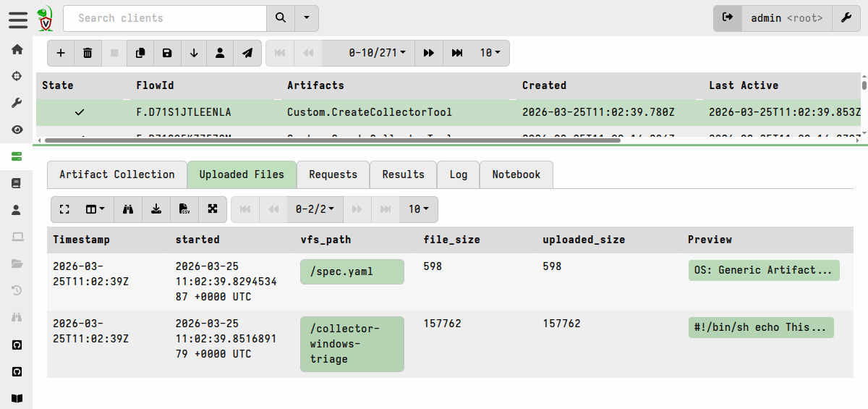868x409 pixels.
Task: Open the Results tab
Action: [x=404, y=174]
